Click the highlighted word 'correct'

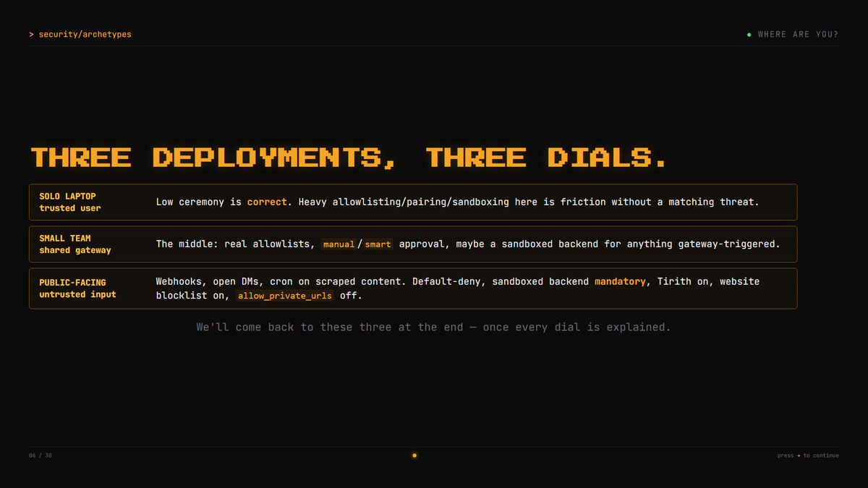click(267, 202)
